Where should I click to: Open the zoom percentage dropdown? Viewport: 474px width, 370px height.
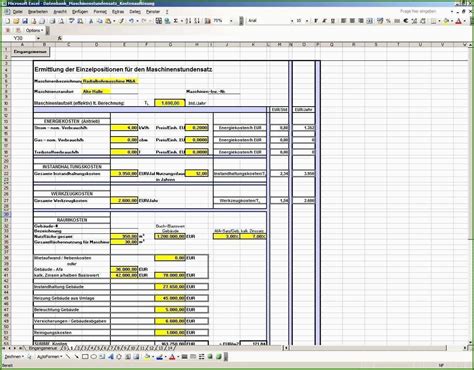click(x=231, y=21)
